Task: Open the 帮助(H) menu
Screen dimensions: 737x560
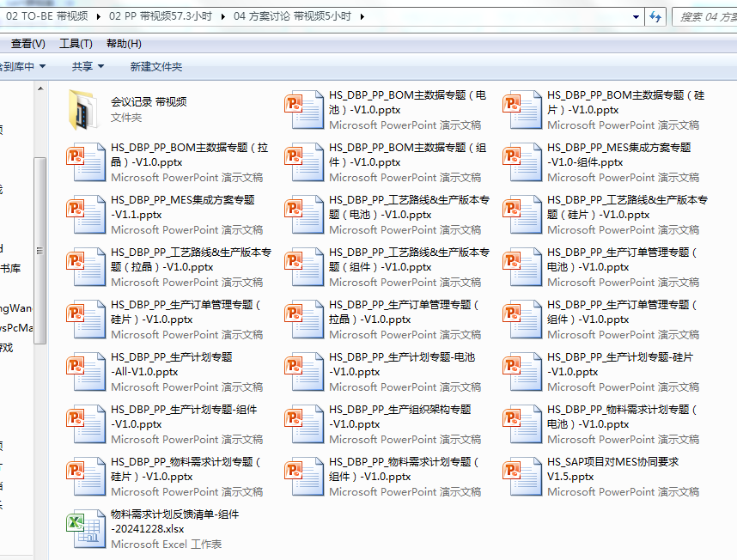Action: point(124,44)
